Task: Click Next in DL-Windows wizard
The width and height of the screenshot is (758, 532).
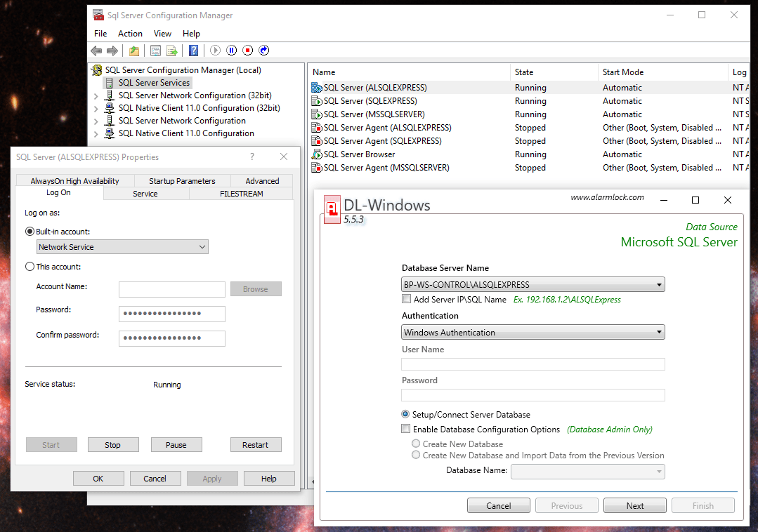Action: coord(635,505)
